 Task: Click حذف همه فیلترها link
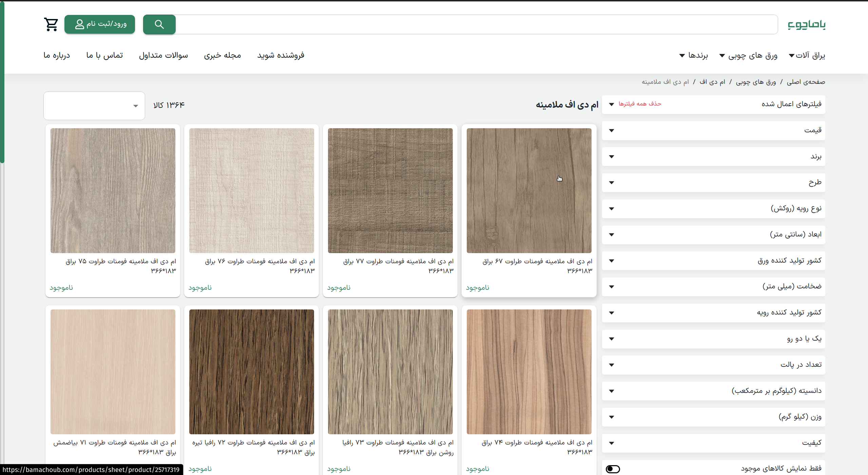pyautogui.click(x=640, y=103)
